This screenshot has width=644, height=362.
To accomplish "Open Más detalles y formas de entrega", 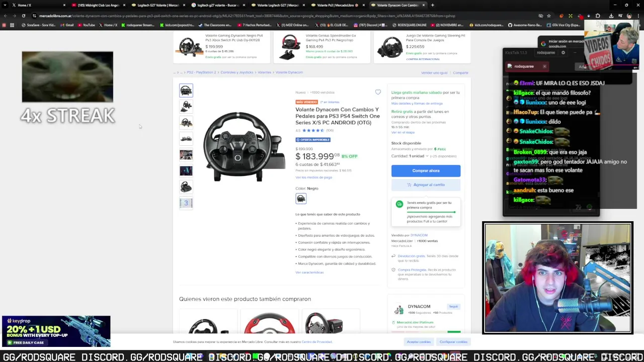I will pyautogui.click(x=417, y=103).
